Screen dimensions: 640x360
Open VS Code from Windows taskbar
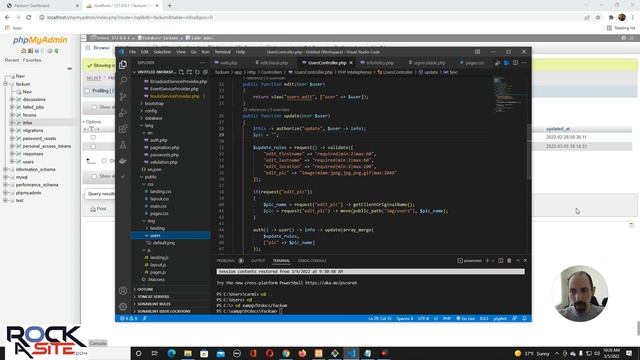pyautogui.click(x=351, y=353)
